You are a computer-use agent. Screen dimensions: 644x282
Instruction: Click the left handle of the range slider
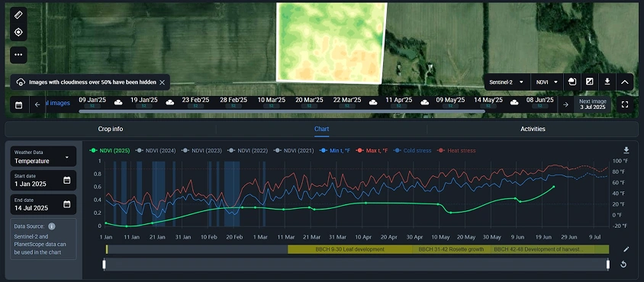[104, 264]
